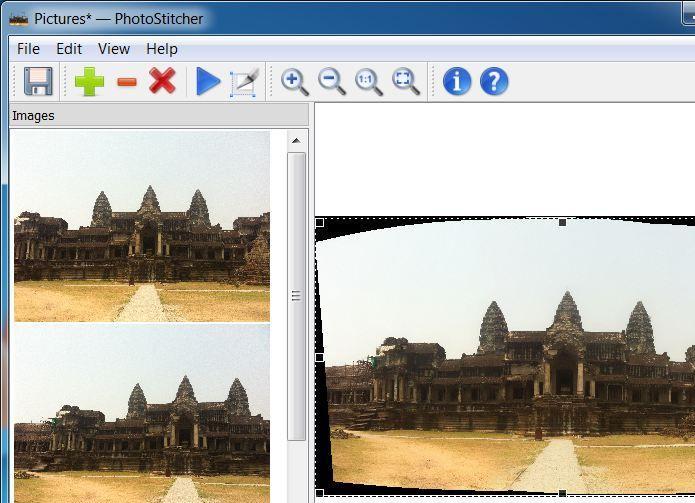Clear all images with the red X icon
Image resolution: width=695 pixels, height=503 pixels.
pyautogui.click(x=162, y=81)
